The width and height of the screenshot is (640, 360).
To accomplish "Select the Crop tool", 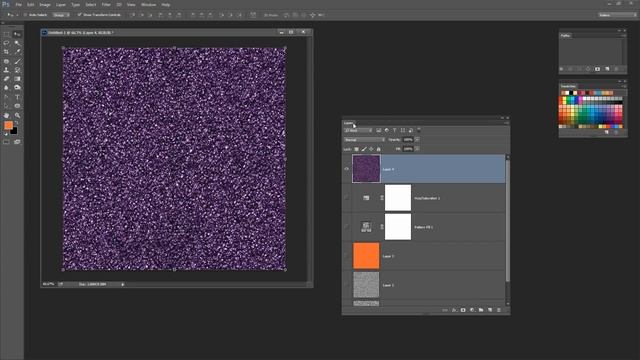I will [x=6, y=52].
